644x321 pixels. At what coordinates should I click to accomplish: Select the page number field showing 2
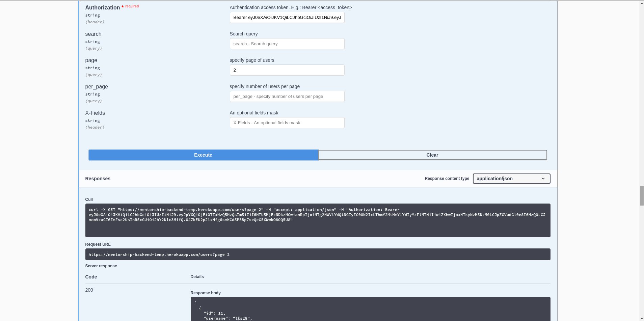(287, 70)
